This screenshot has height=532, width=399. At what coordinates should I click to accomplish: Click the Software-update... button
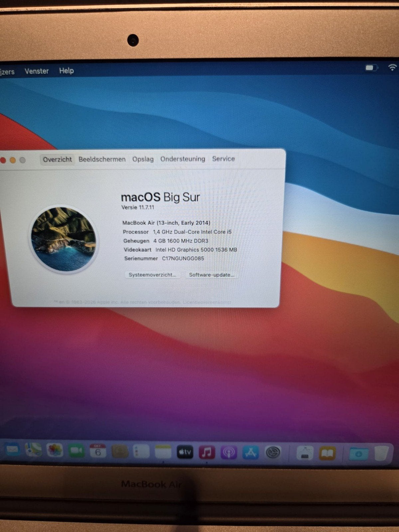pyautogui.click(x=212, y=275)
